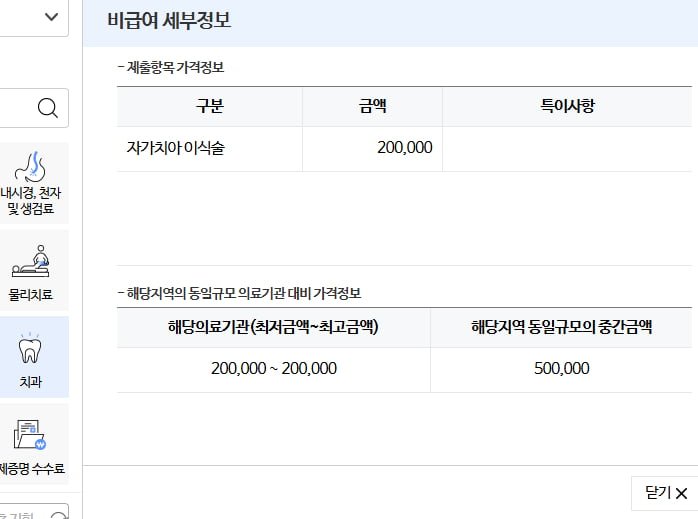The image size is (698, 519).
Task: Select the 내시경, 천자 및 생검료 stomach icon
Action: tap(30, 167)
